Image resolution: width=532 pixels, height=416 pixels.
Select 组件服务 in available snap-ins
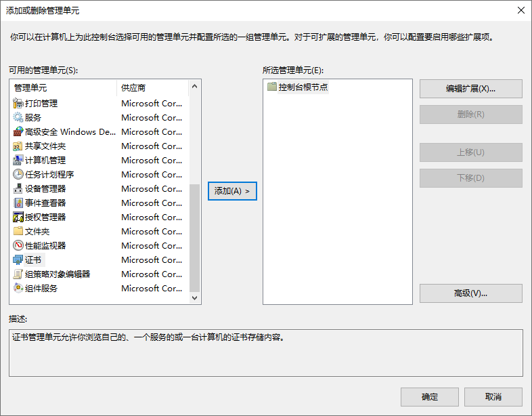[41, 289]
